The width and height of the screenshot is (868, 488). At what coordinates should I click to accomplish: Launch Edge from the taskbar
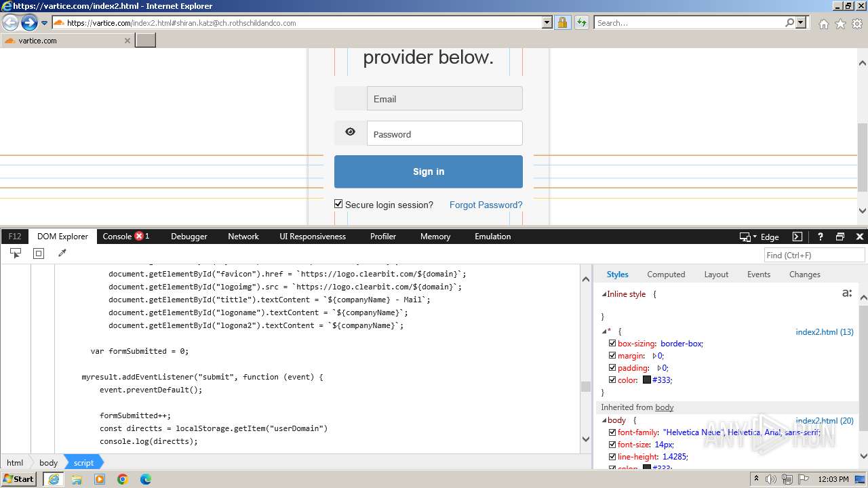(145, 479)
